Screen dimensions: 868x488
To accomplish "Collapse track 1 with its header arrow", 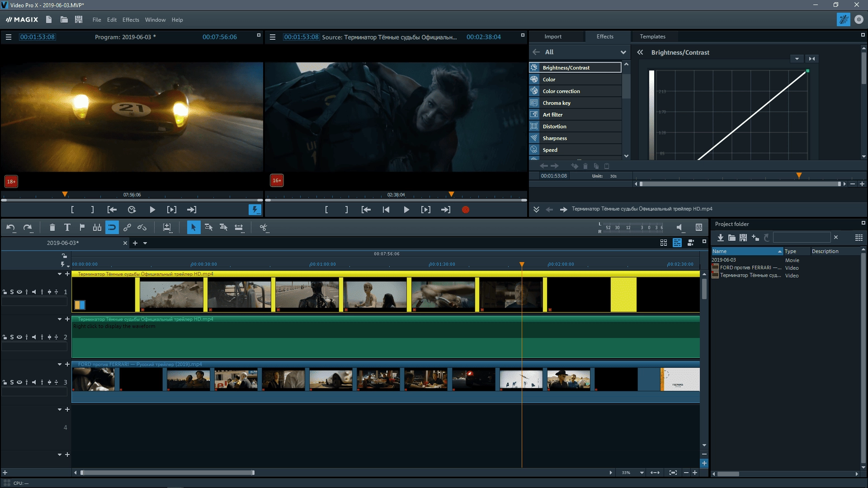I will tap(60, 274).
